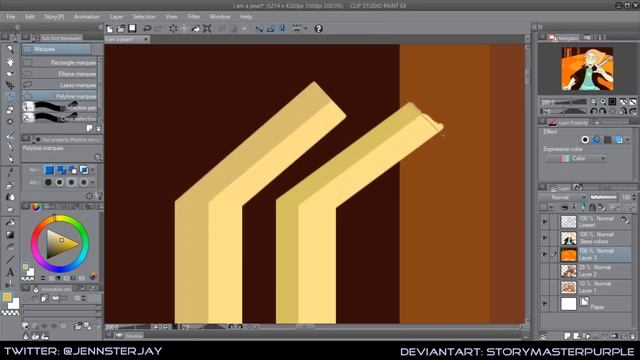This screenshot has width=640, height=360.
Task: Adjust the layer opacity slider
Action: click(603, 197)
